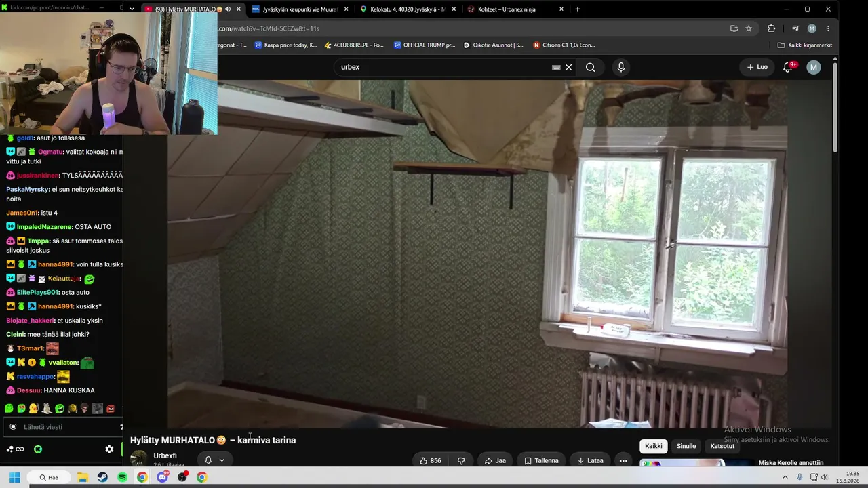The image size is (868, 488).
Task: Open Discord from the taskbar
Action: (x=162, y=477)
